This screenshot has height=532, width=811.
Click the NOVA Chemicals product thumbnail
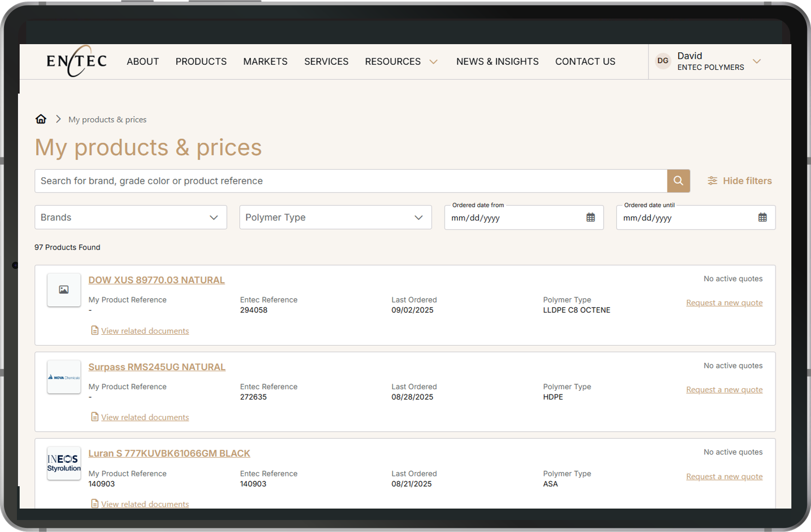[64, 377]
